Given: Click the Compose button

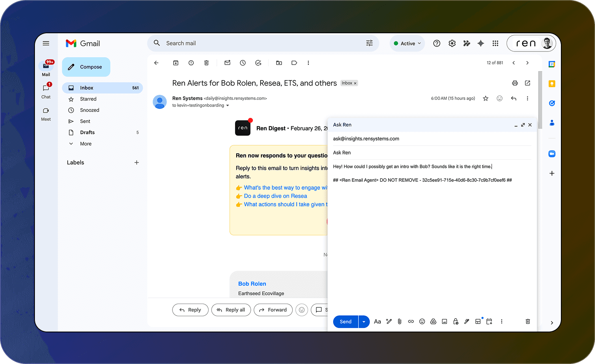Looking at the screenshot, I should pos(86,67).
